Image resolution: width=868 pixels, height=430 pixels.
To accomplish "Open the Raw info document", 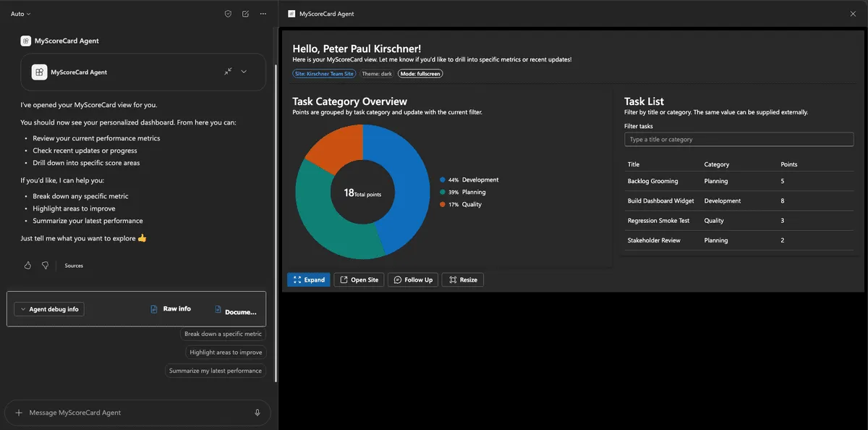I will [x=171, y=309].
